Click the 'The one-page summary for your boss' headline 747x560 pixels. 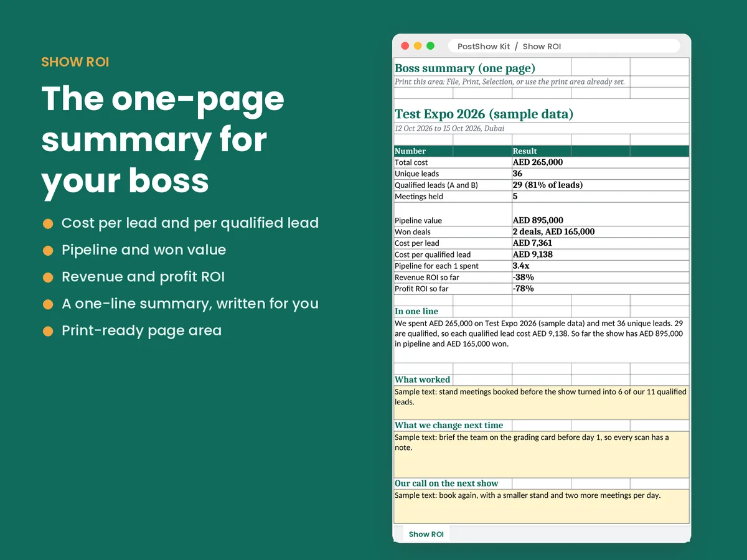click(x=163, y=140)
